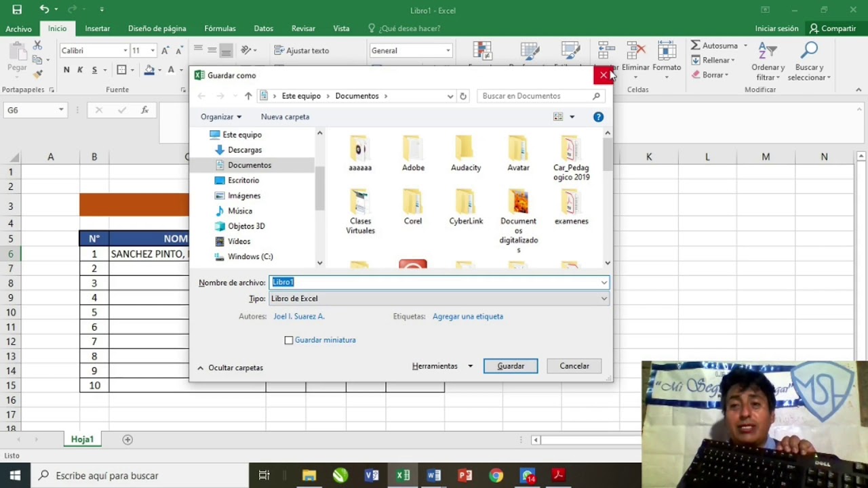Open Ordenar y filtrar menu

pyautogui.click(x=768, y=61)
